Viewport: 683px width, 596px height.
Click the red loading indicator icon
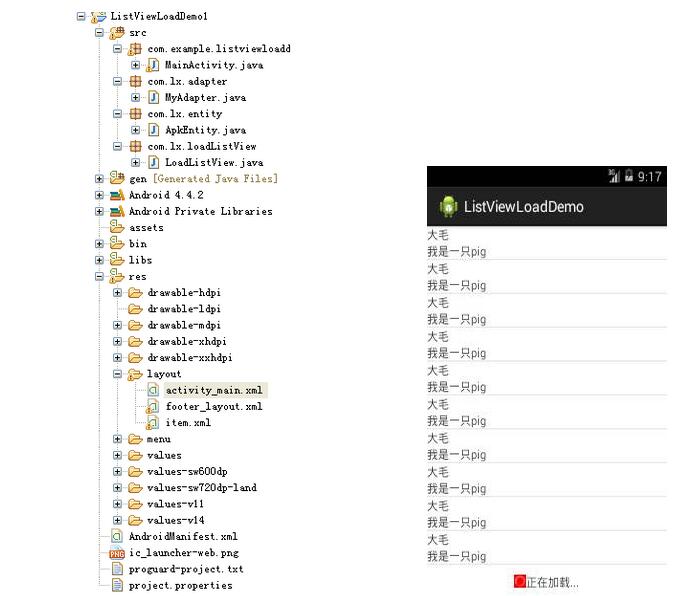pyautogui.click(x=520, y=581)
